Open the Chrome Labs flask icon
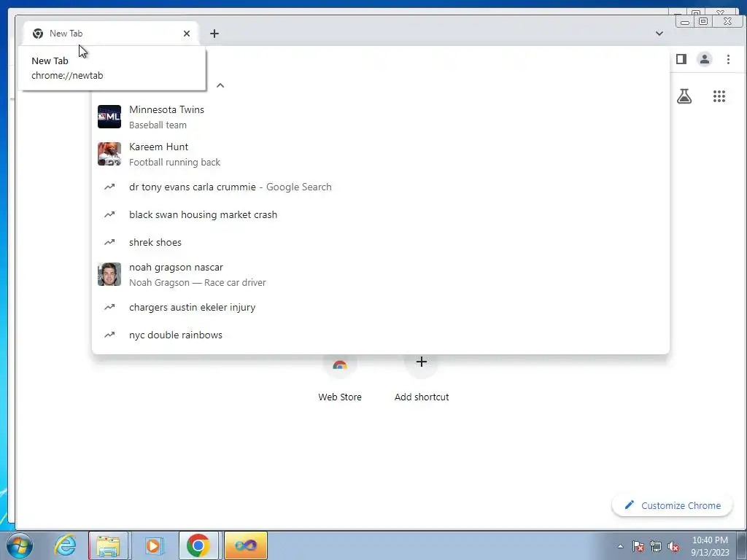The width and height of the screenshot is (747, 560). click(684, 97)
